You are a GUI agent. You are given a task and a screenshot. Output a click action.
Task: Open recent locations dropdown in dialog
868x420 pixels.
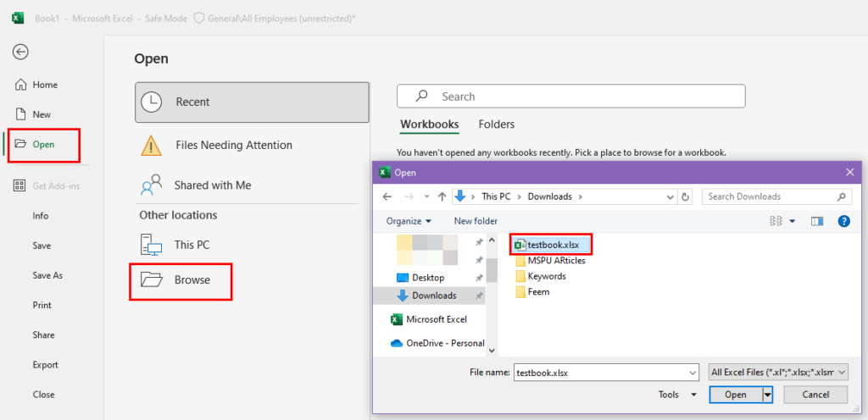[426, 196]
